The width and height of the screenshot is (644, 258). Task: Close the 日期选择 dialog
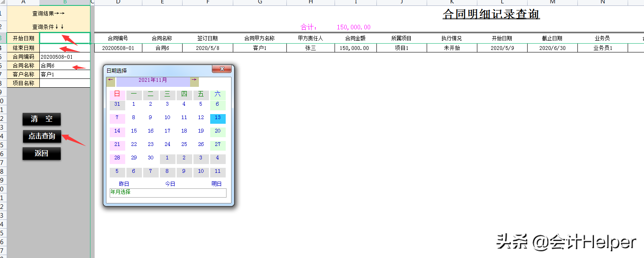(x=222, y=69)
